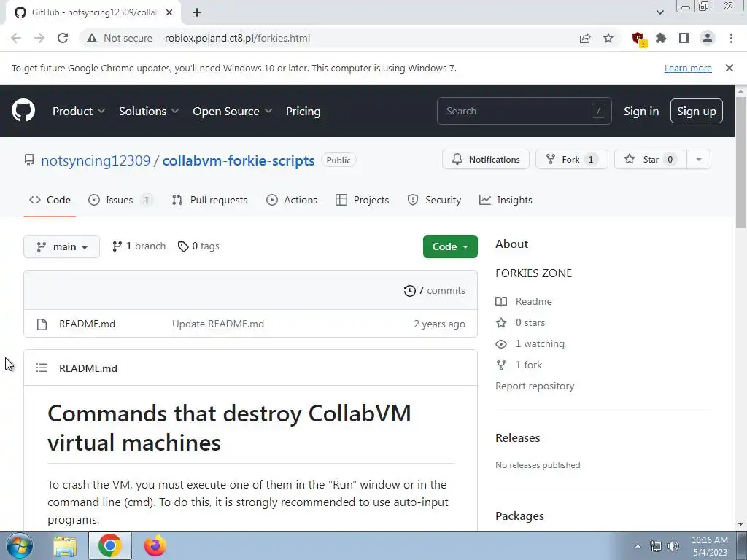Dismiss the Chrome update notification bar

tap(729, 68)
